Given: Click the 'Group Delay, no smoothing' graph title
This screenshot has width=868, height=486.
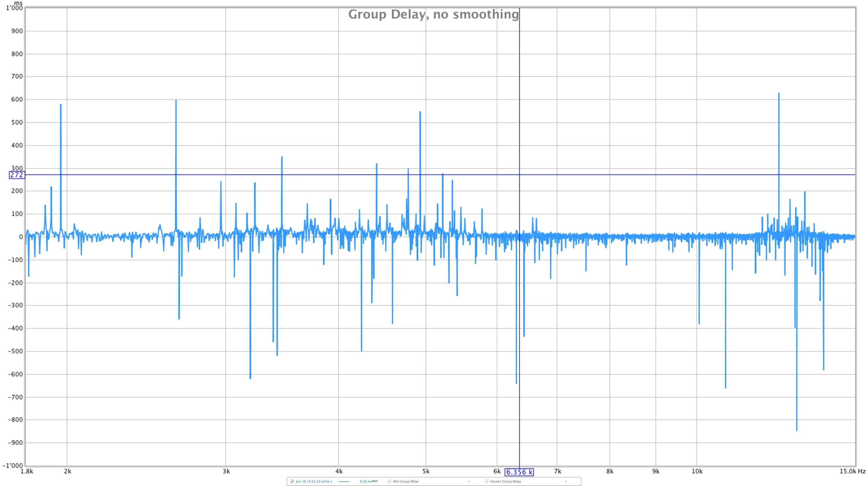Looking at the screenshot, I should point(433,14).
